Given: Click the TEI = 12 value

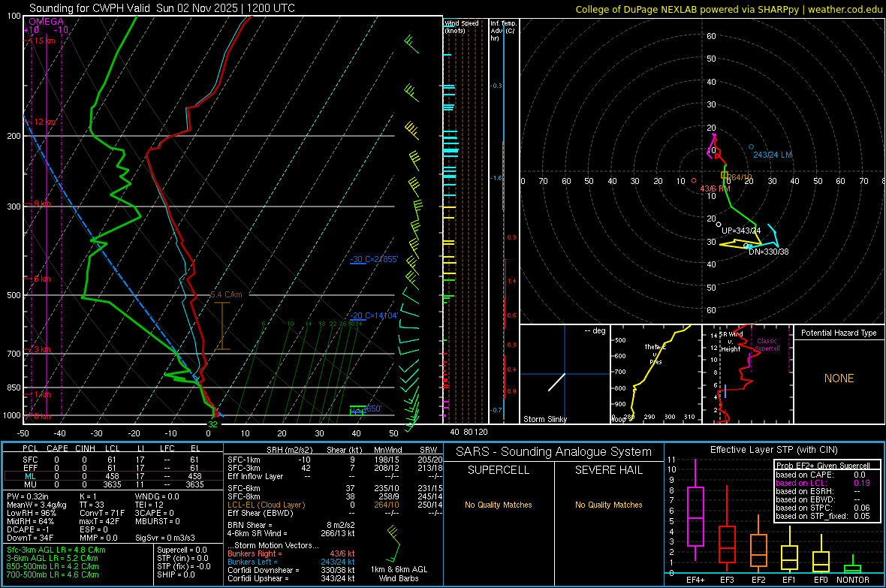Looking at the screenshot, I should pos(149,505).
